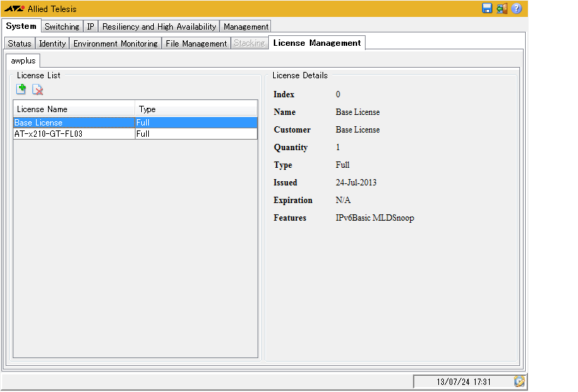The image size is (578, 392).
Task: Click the Full type cell of Base License
Action: [x=196, y=122]
